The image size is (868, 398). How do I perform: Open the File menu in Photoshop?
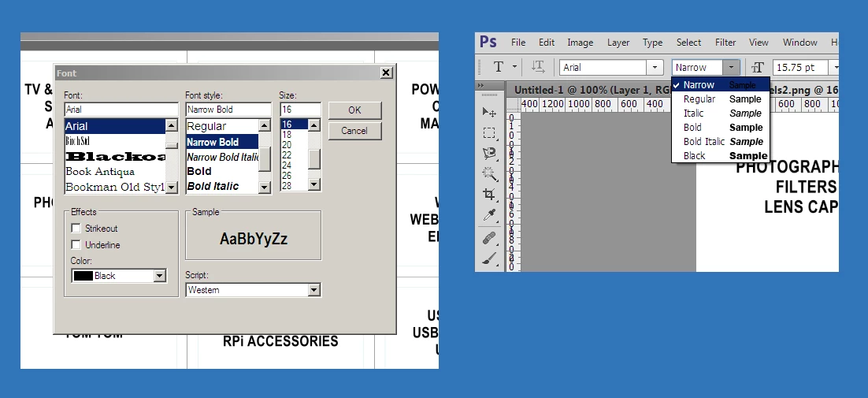(518, 42)
